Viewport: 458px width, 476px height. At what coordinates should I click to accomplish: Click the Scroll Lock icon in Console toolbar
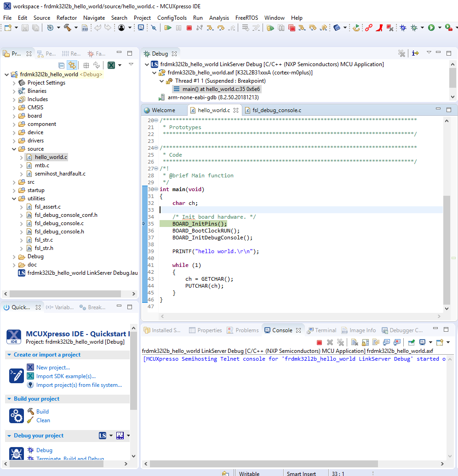365,342
